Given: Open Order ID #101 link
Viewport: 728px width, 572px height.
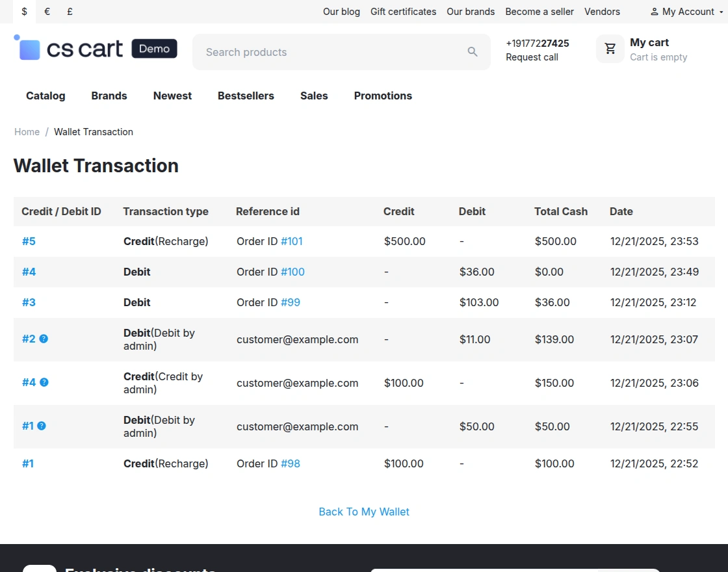Looking at the screenshot, I should (x=292, y=241).
